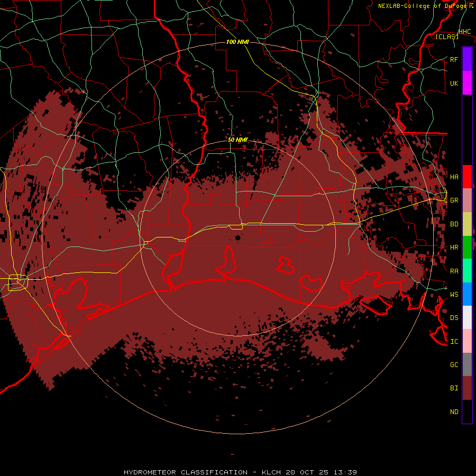Screen dimensions: 476x476
Task: Click the ND legend label
Action: (x=454, y=412)
